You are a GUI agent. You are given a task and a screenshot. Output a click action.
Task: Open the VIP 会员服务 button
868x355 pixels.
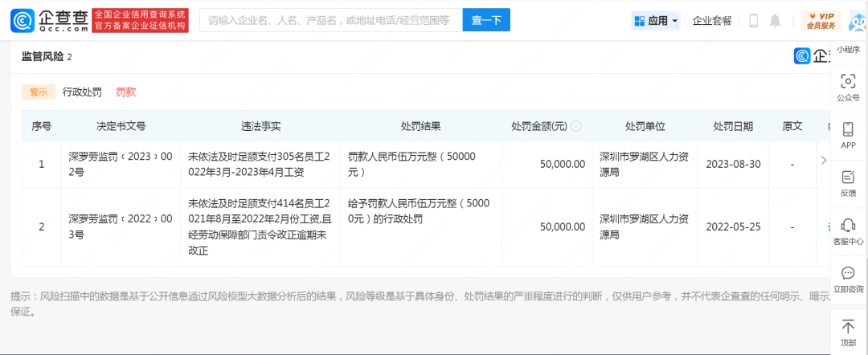tap(821, 21)
